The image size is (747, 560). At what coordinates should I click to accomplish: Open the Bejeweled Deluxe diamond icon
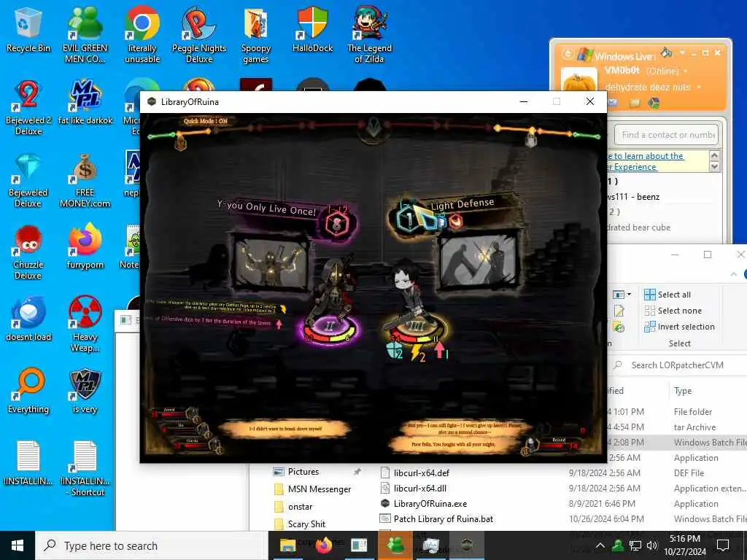point(28,180)
